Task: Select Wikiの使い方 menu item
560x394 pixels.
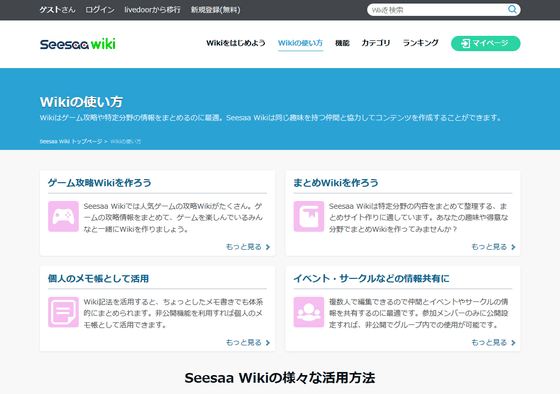Action: tap(300, 43)
